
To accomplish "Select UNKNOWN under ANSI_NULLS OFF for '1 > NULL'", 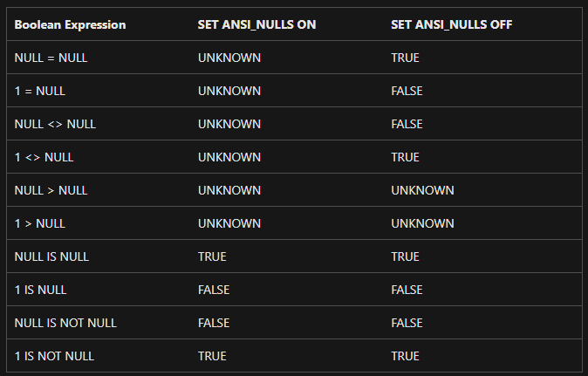I will pyautogui.click(x=422, y=223).
